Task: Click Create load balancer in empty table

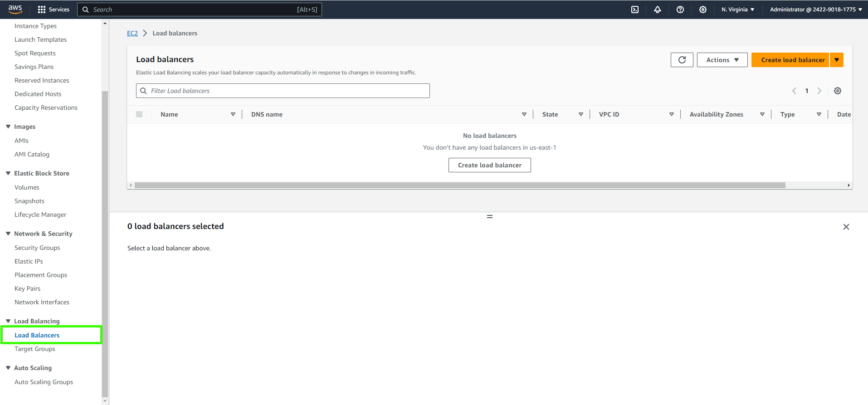Action: 490,165
